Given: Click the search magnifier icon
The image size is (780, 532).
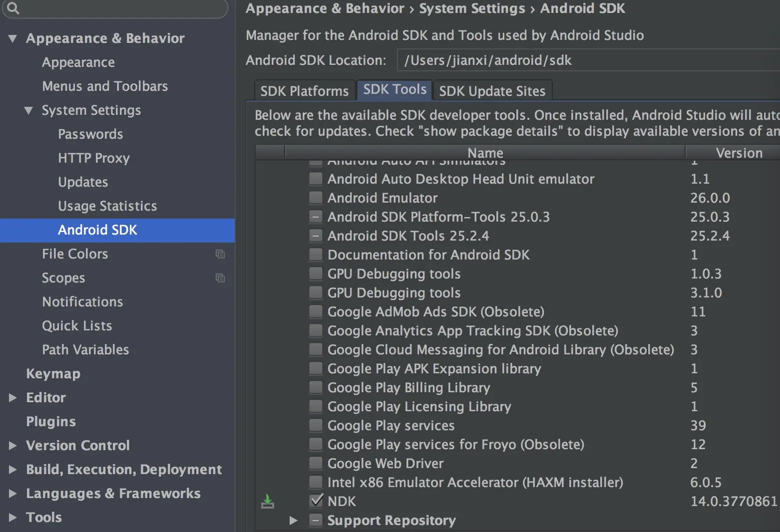Looking at the screenshot, I should 13,8.
